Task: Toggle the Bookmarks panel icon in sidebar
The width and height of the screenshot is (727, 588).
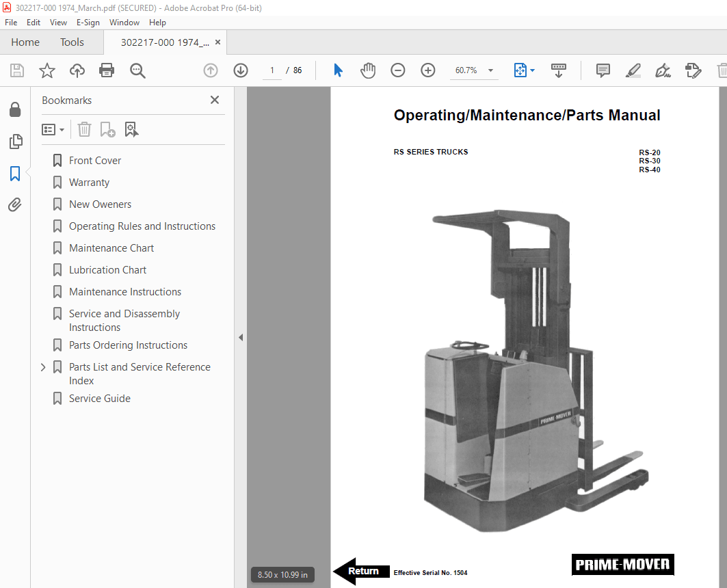Action: point(15,174)
